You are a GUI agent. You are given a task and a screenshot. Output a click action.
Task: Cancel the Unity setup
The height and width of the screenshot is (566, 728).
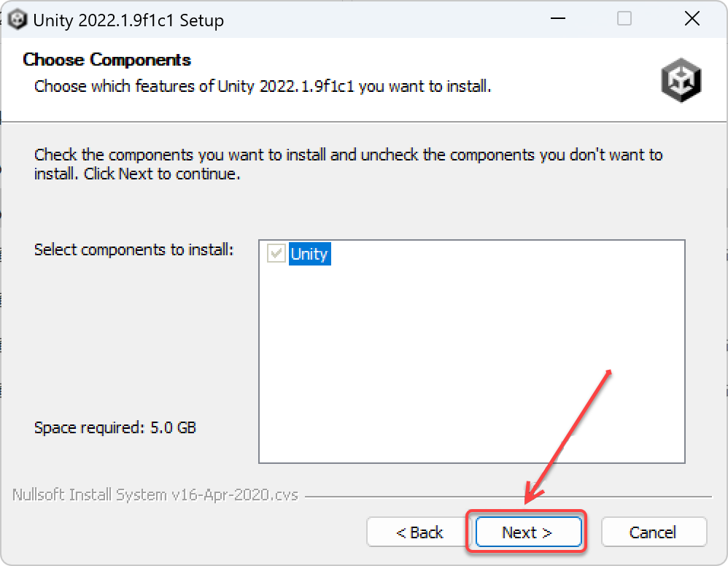pyautogui.click(x=653, y=532)
